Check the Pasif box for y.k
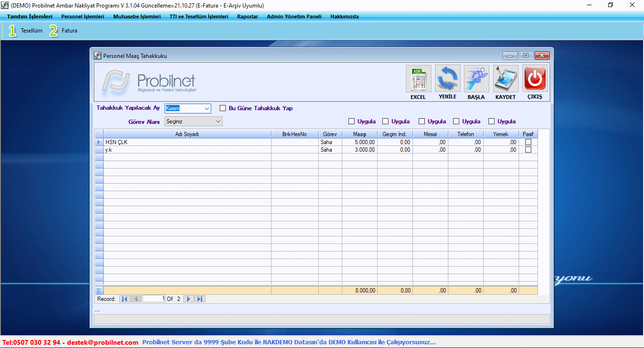 click(x=528, y=150)
